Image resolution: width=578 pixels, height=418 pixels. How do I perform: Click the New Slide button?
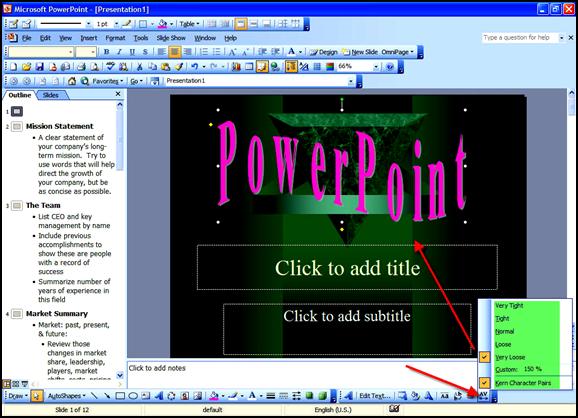coord(360,52)
